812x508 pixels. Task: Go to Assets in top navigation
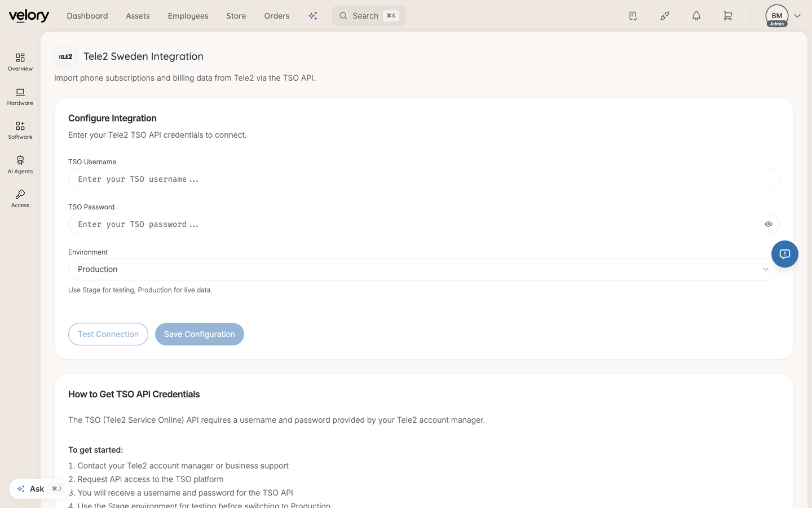click(x=138, y=16)
